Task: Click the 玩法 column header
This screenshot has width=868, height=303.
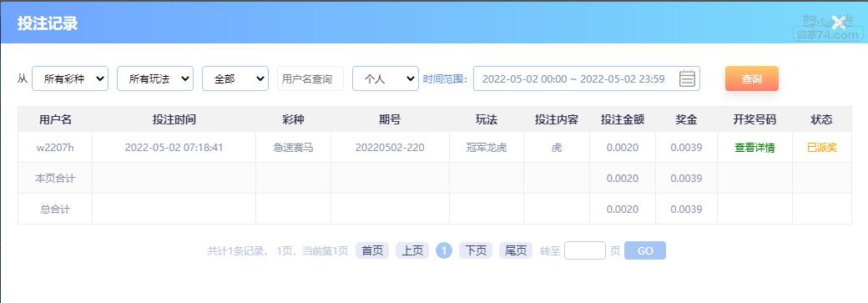Action: pos(487,119)
